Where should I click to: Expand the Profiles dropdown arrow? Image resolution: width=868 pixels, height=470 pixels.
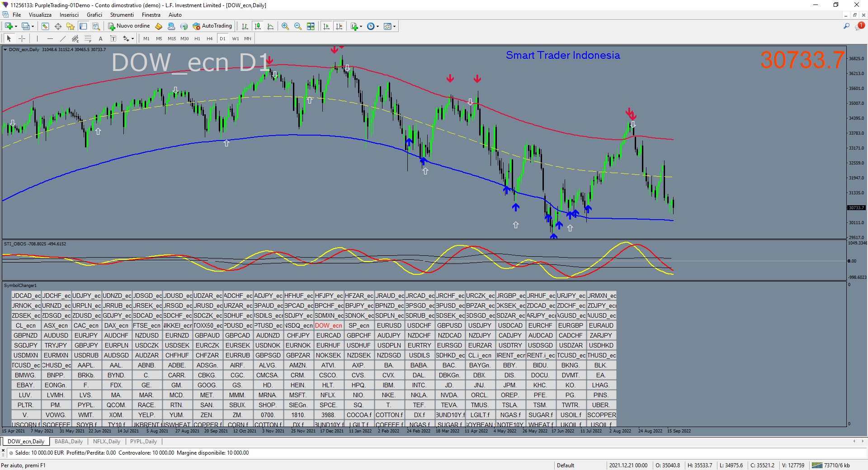pos(33,26)
